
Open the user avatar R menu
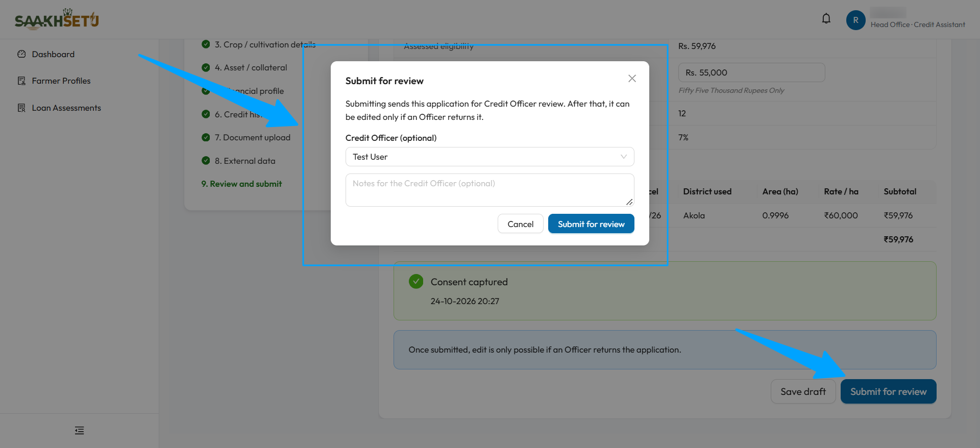[x=855, y=20]
